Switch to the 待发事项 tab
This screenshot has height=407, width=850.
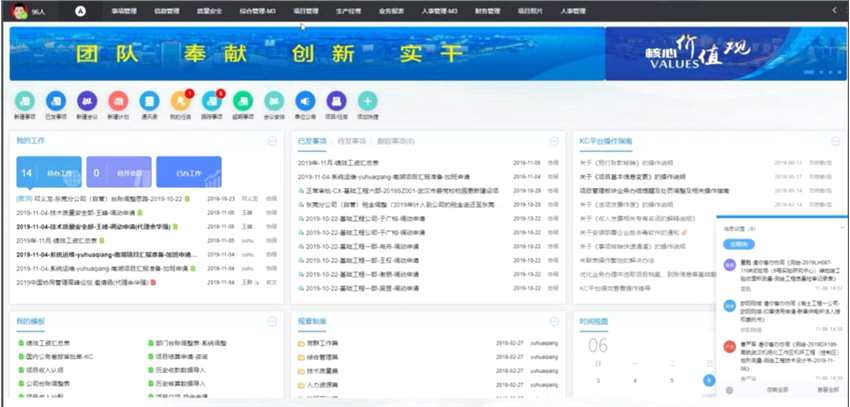(x=352, y=141)
